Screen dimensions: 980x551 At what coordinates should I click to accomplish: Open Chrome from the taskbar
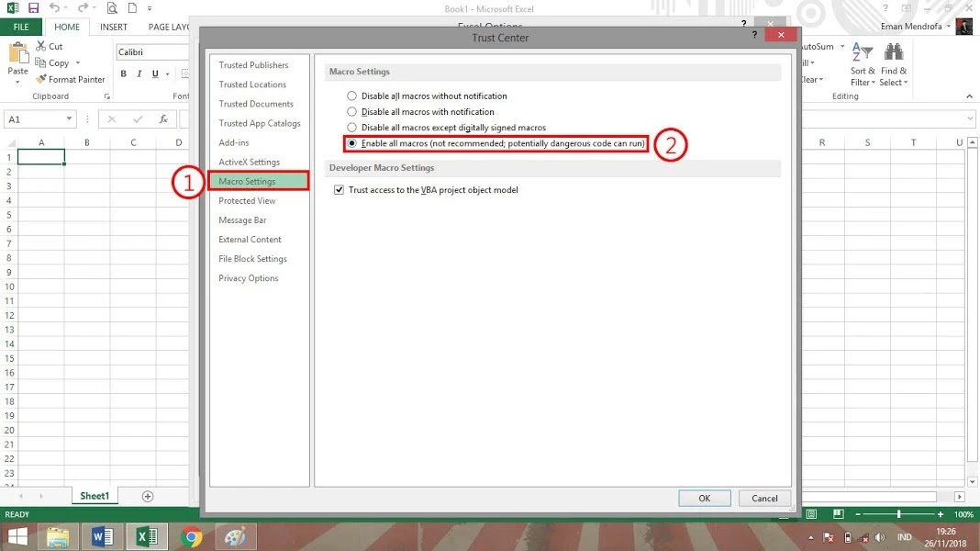click(191, 536)
